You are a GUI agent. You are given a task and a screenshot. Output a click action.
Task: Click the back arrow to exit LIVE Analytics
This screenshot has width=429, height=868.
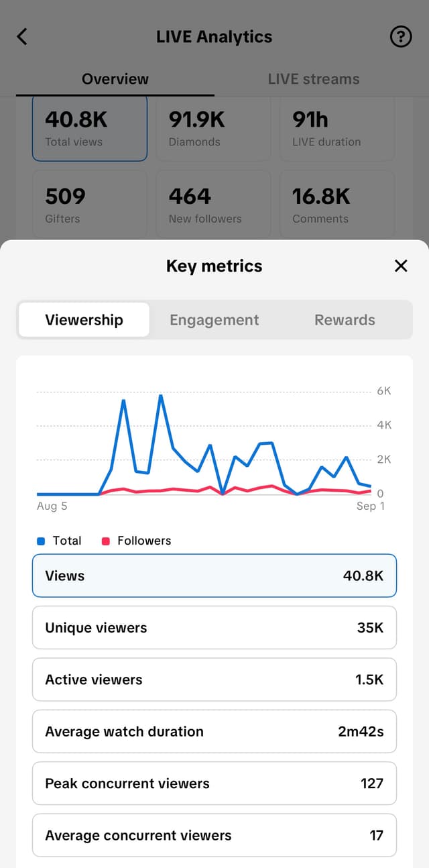[x=22, y=37]
